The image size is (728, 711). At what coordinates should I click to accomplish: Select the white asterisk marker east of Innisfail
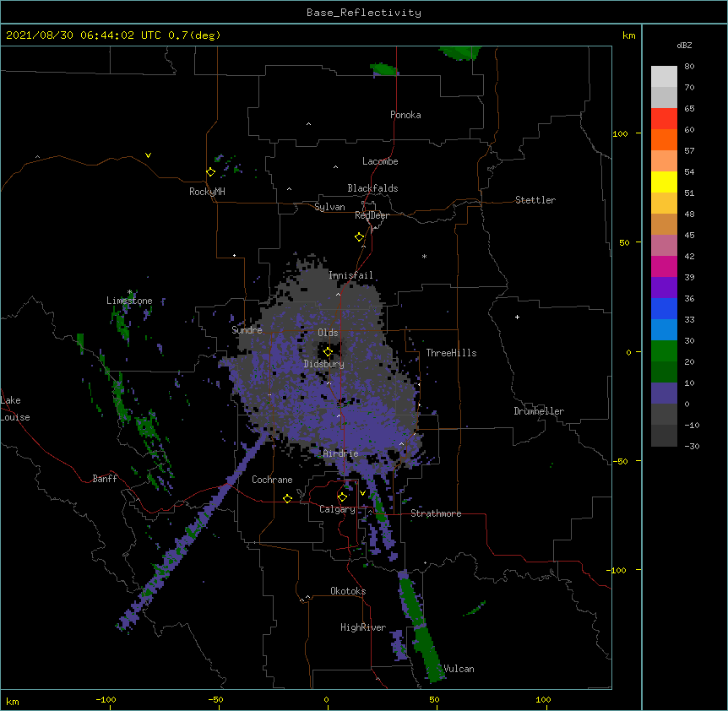tap(424, 256)
